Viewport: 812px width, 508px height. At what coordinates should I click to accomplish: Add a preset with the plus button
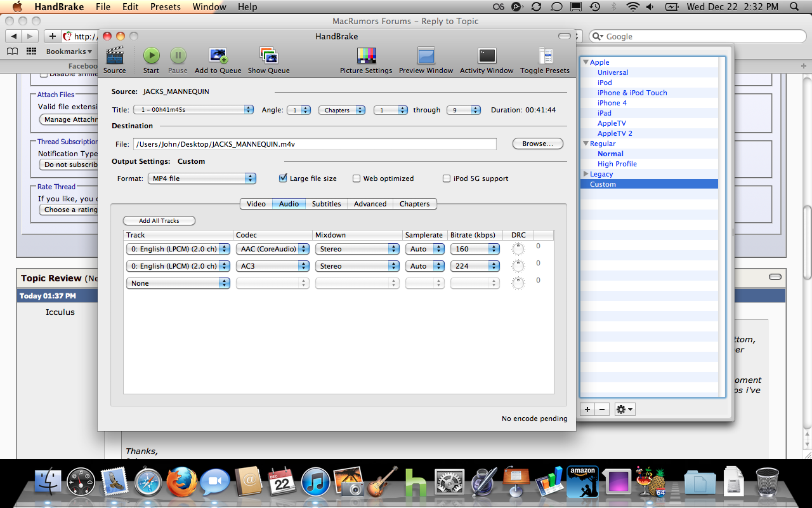tap(587, 410)
